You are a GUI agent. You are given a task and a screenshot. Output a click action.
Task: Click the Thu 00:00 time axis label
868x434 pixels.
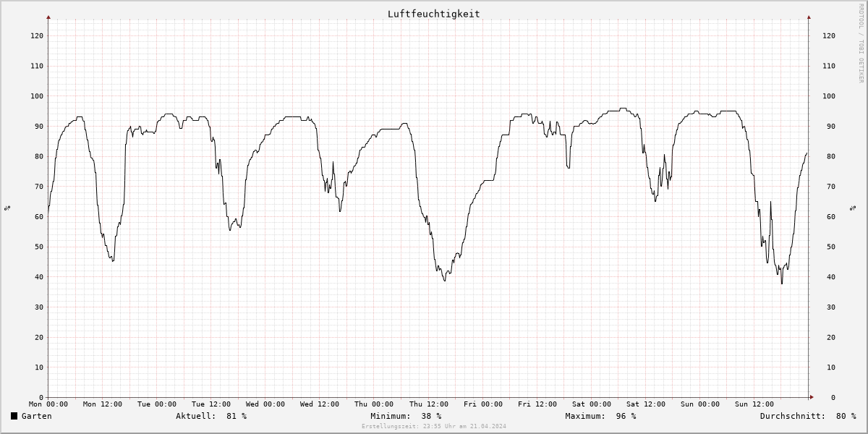tap(374, 404)
